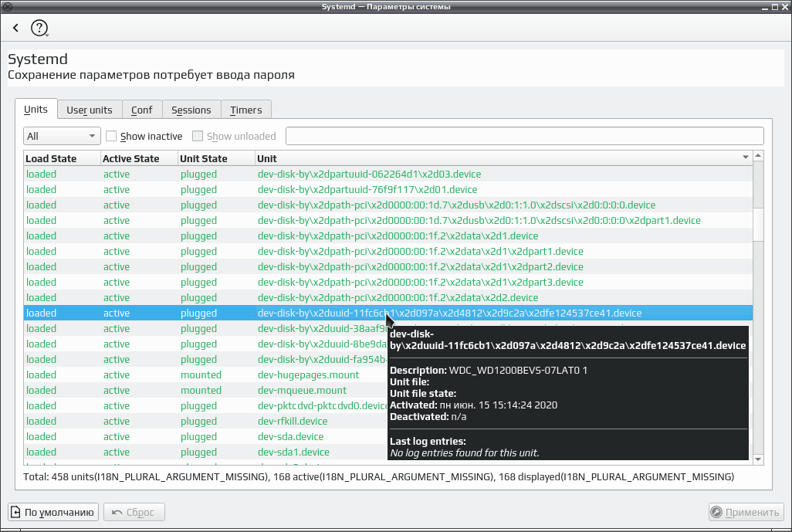Click the sort arrow in Unit column header
Screen dimensions: 792x532
tap(746, 157)
